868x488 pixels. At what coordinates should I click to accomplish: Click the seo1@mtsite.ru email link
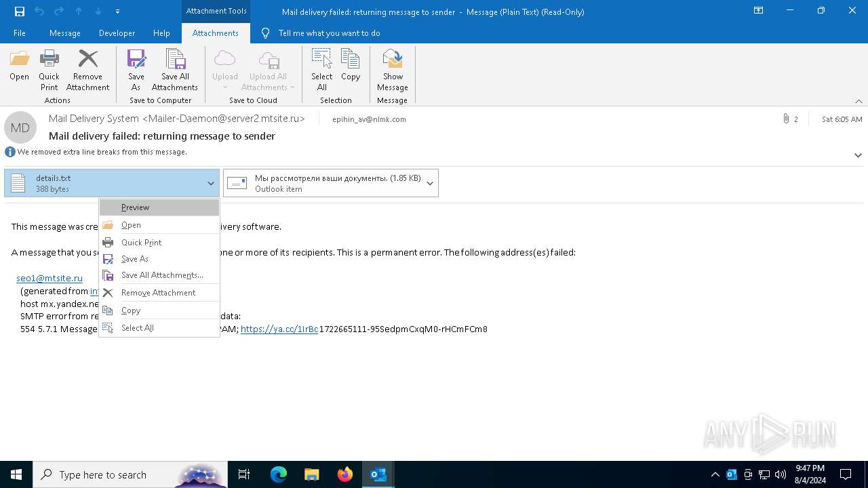[x=50, y=278]
